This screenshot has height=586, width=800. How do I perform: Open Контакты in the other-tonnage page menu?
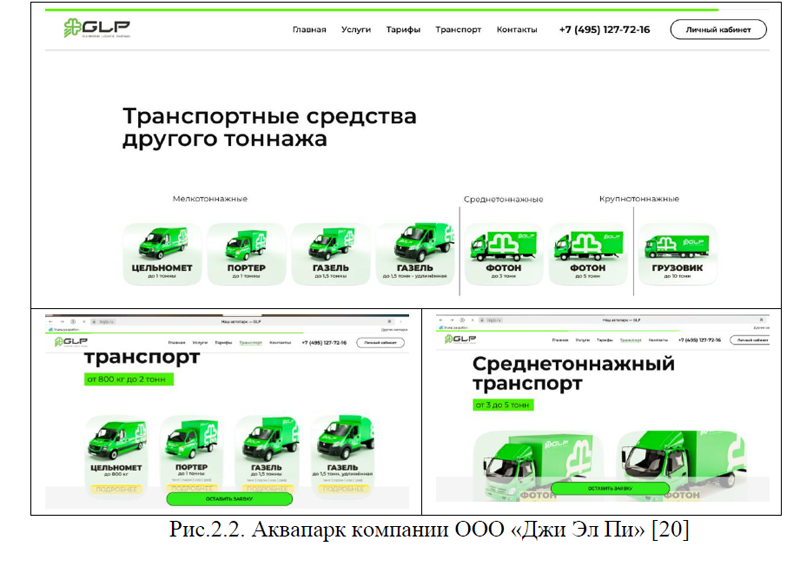point(517,30)
